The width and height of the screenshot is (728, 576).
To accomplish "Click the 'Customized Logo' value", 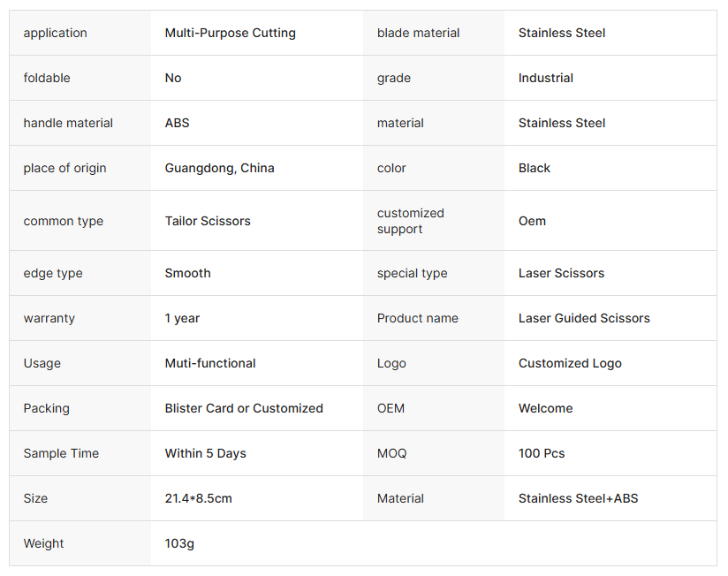I will [570, 364].
